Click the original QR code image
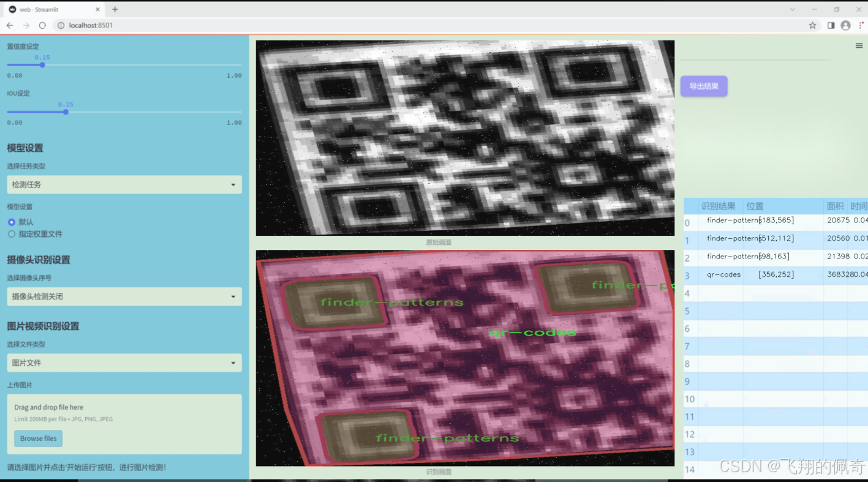The image size is (868, 482). 465,138
